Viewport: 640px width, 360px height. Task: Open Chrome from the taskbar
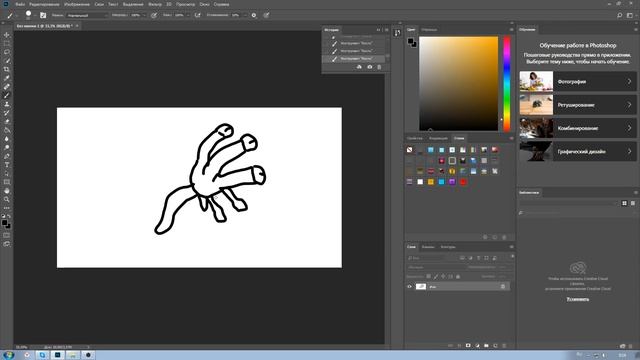[27, 355]
